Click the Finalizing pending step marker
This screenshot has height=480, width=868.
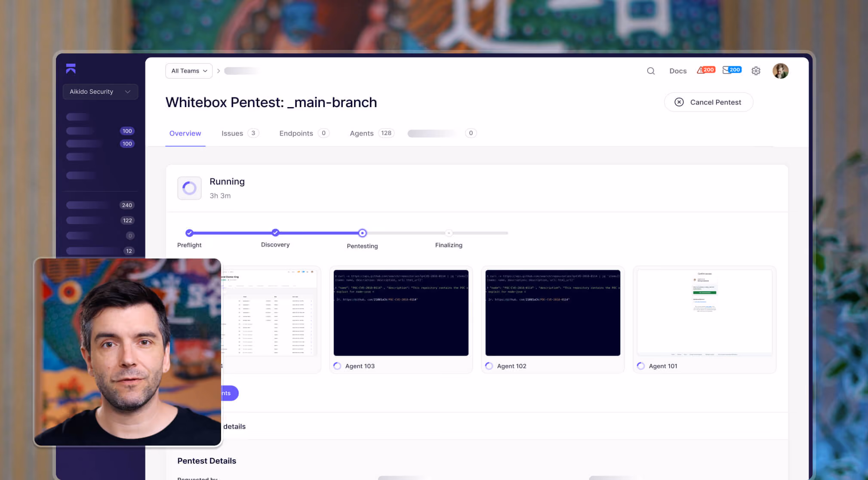coord(449,233)
